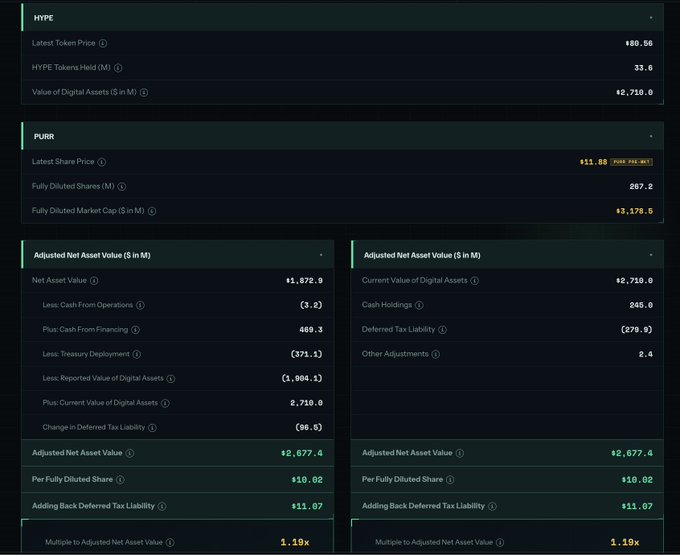Screen dimensions: 680x555
Task: Show info for Cash Holdings
Action: click(x=419, y=305)
